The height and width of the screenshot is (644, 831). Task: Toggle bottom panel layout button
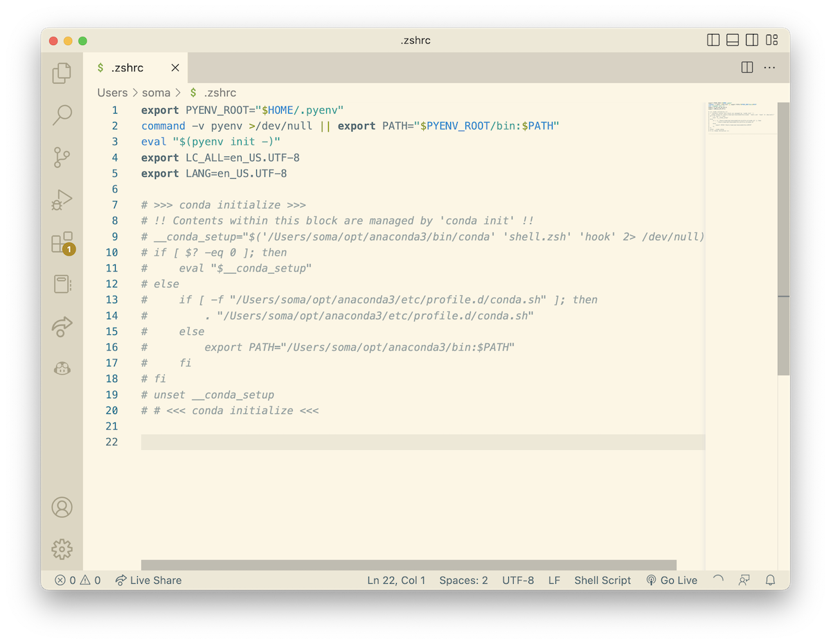tap(733, 40)
